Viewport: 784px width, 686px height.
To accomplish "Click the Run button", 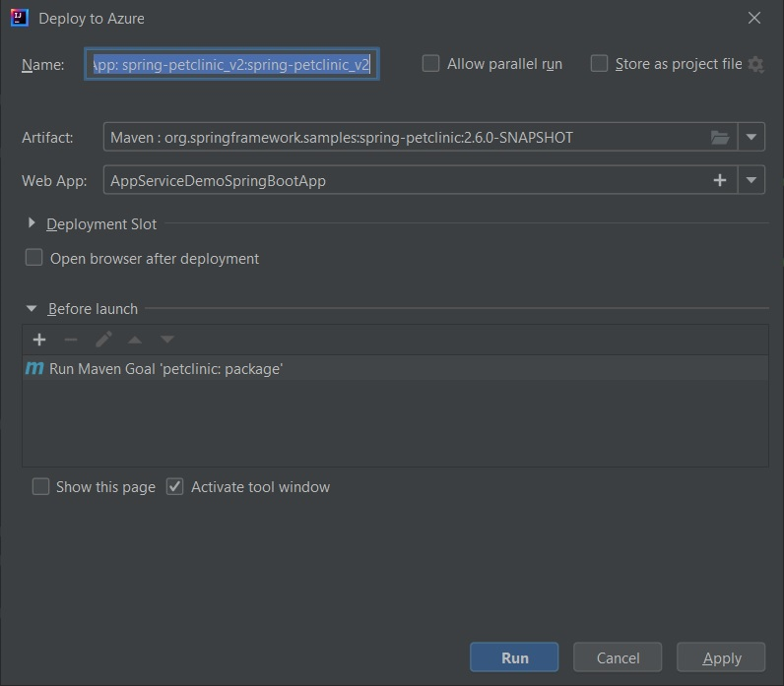I will 514,657.
